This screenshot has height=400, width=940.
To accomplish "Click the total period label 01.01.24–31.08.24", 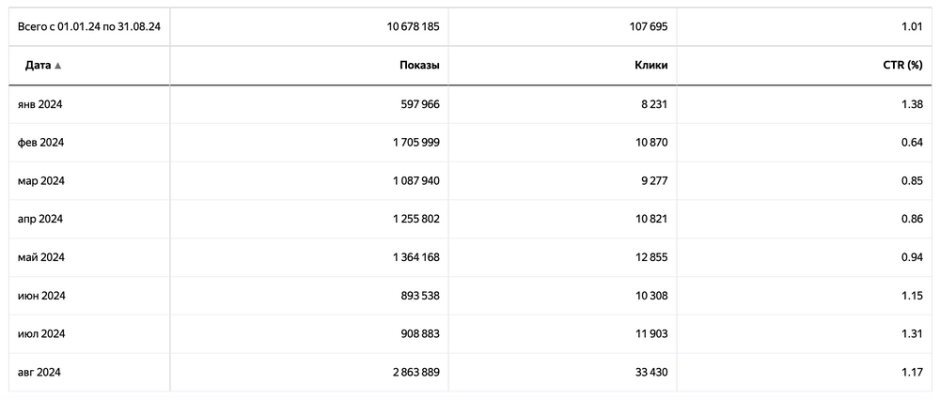I will click(89, 25).
